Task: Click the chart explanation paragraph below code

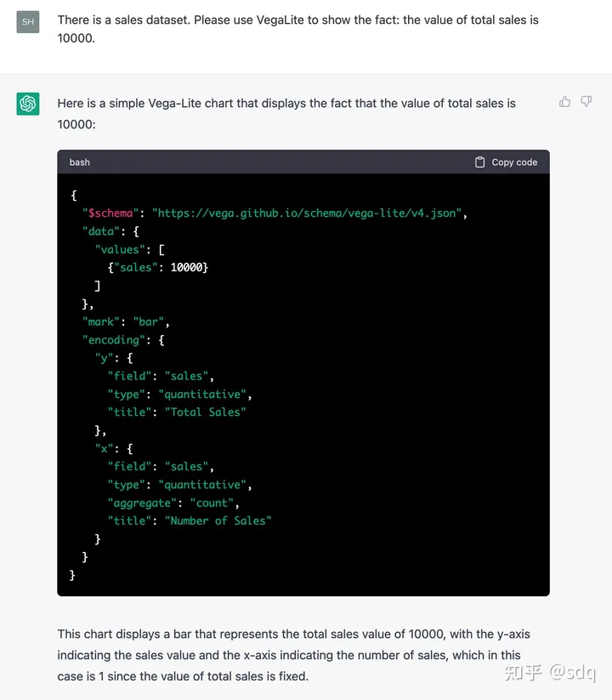Action: tap(293, 655)
